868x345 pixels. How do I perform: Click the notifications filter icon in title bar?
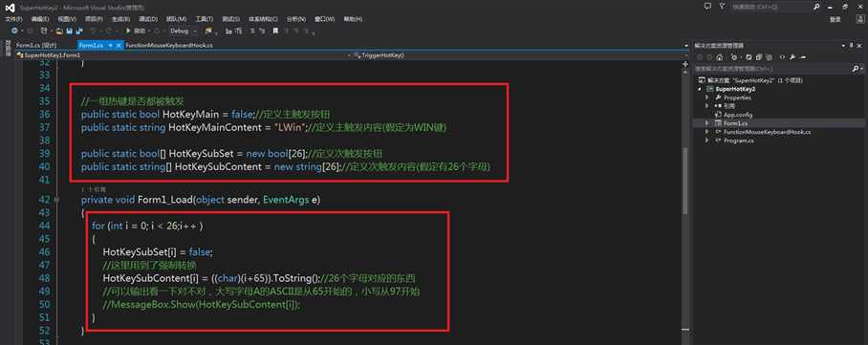tap(723, 6)
